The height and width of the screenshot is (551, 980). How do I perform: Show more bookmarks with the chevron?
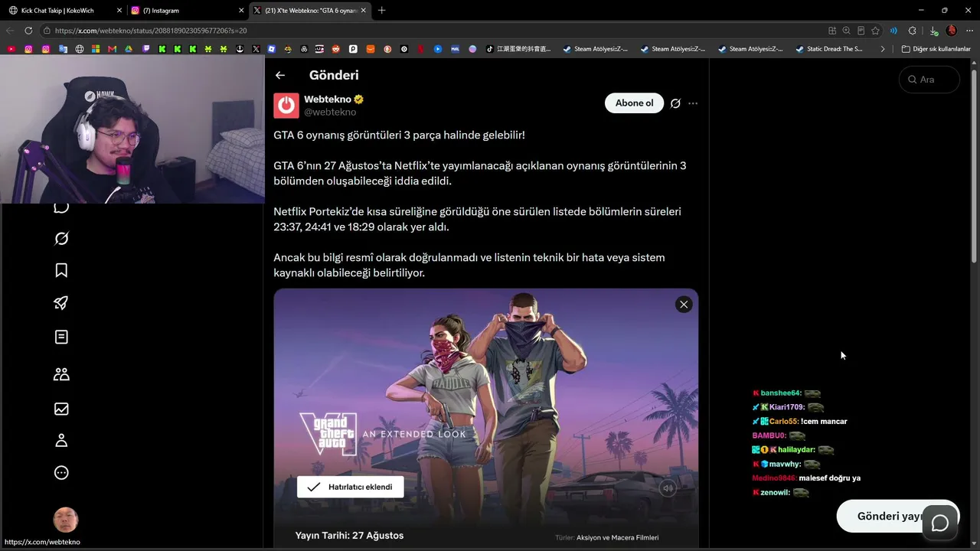pyautogui.click(x=883, y=49)
